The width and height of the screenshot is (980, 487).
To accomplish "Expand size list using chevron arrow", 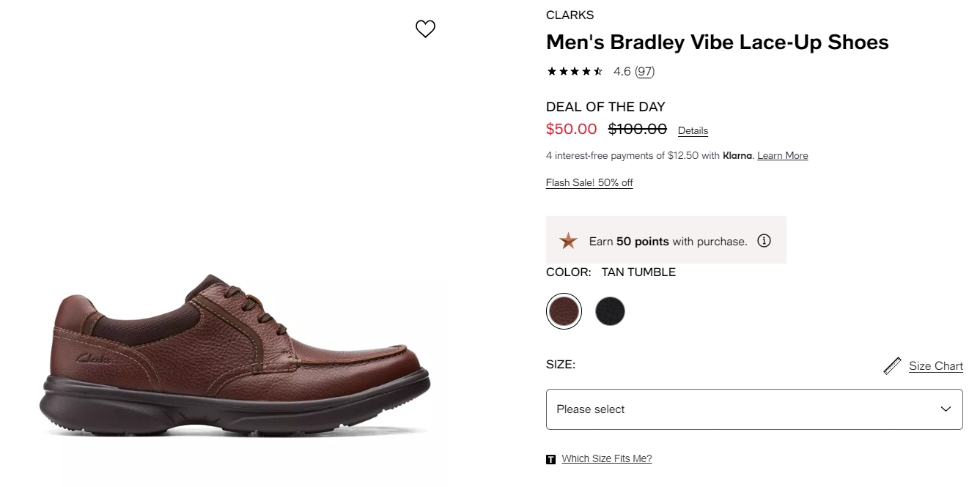I will click(x=946, y=409).
